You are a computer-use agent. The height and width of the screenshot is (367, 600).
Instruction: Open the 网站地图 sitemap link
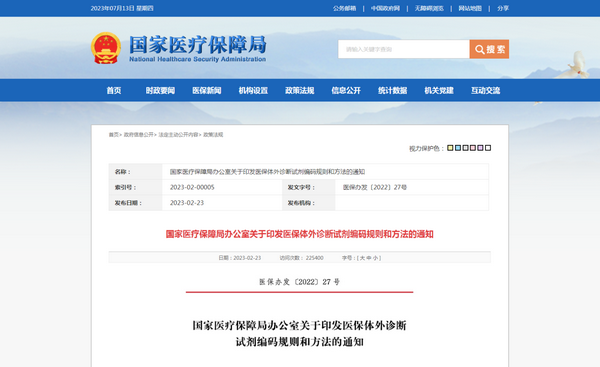pos(470,8)
